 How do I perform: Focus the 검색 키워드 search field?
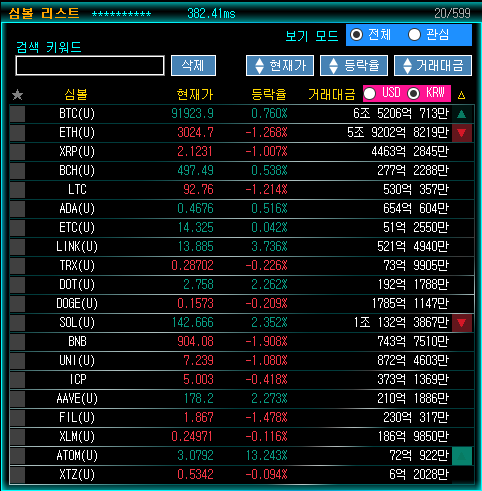tap(90, 65)
